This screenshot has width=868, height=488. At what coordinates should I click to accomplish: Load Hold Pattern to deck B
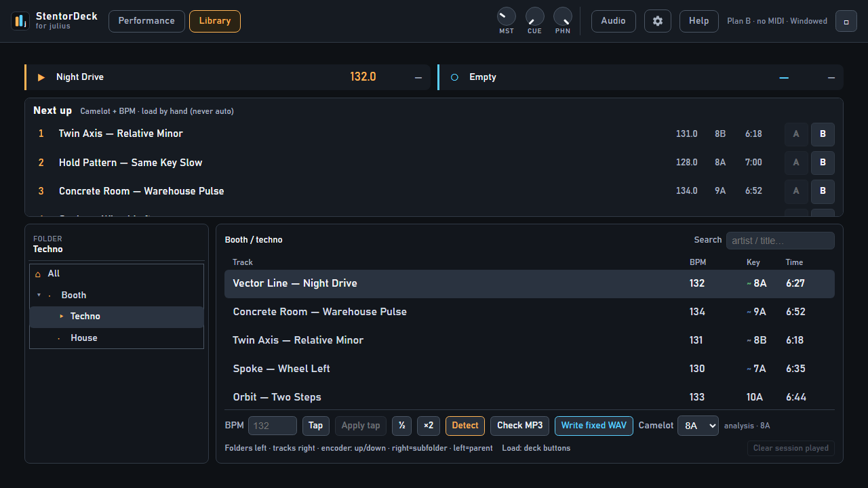click(x=823, y=163)
